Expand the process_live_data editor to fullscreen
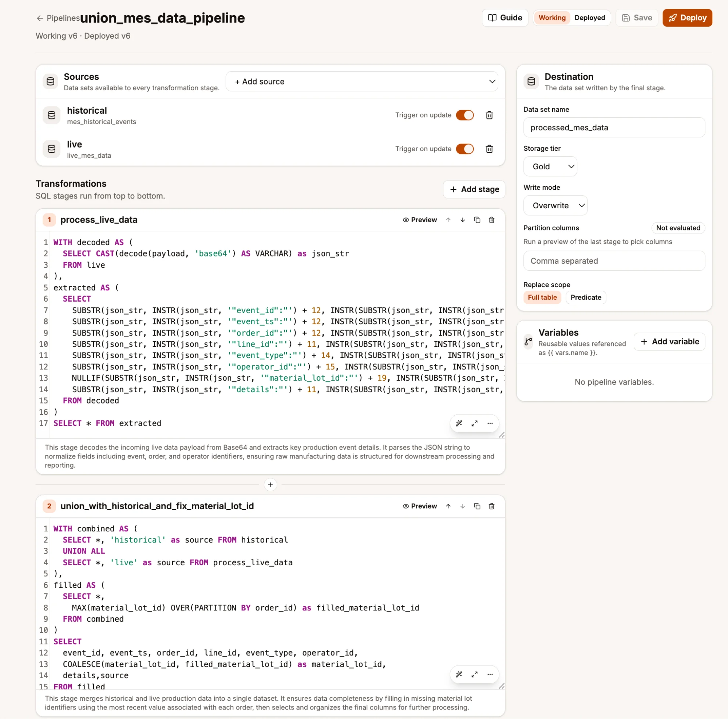728x719 pixels. coord(474,423)
